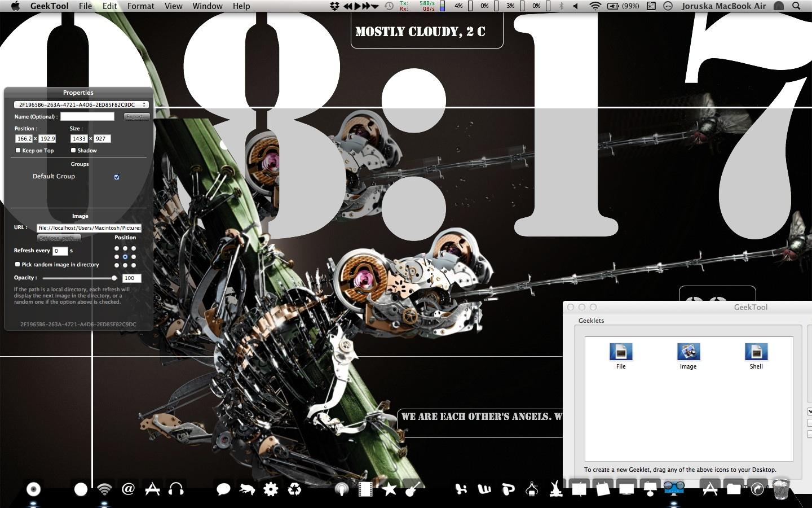
Task: Open the guitar icon in the dock
Action: point(413,489)
